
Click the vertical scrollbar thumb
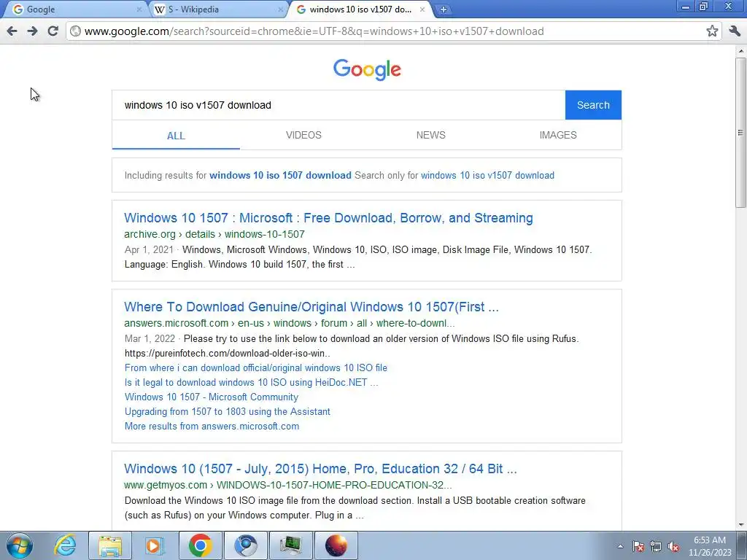[x=740, y=132]
